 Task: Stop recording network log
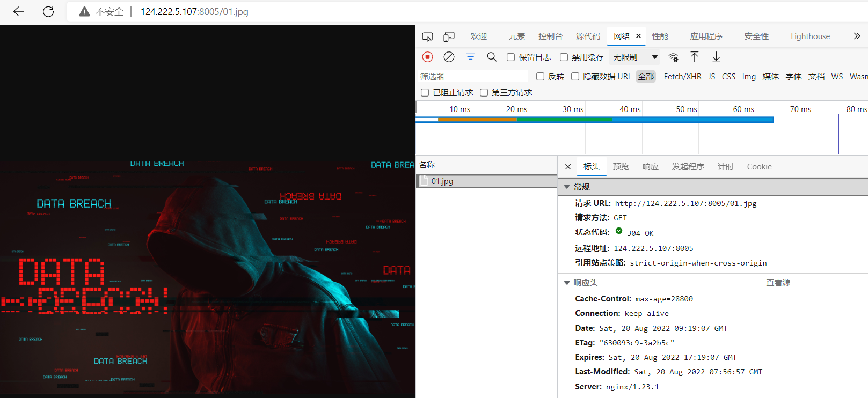pyautogui.click(x=428, y=57)
